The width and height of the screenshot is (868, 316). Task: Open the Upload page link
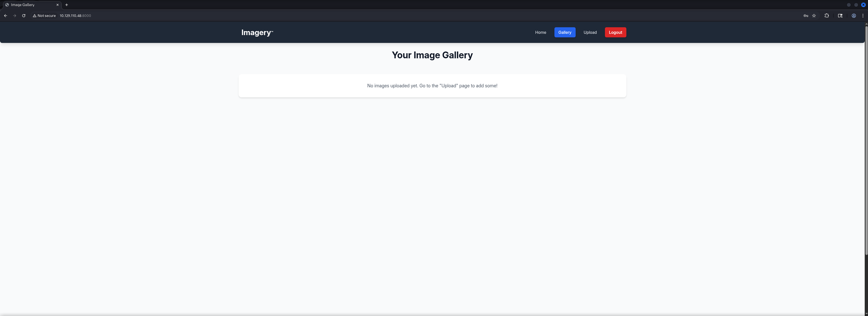coord(590,32)
